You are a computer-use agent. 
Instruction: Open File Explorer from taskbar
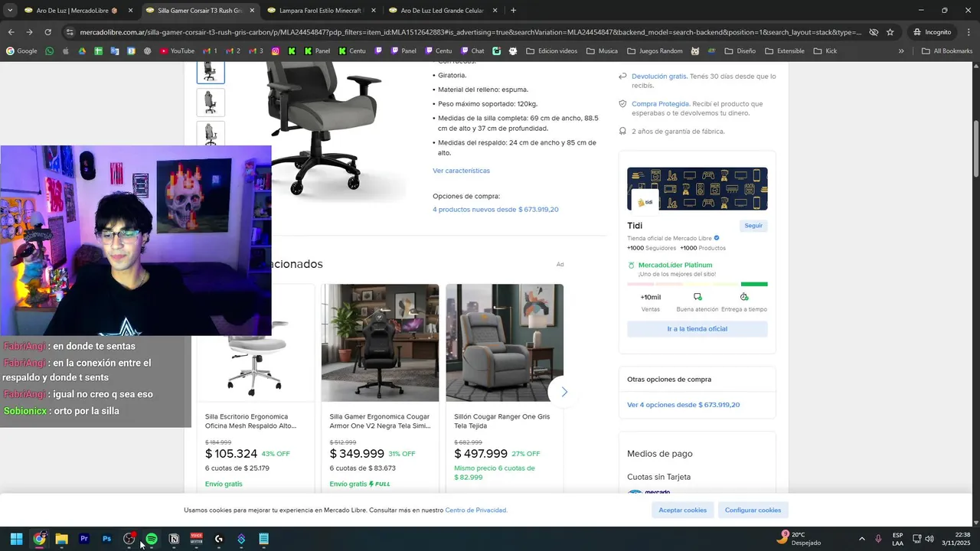point(61,539)
